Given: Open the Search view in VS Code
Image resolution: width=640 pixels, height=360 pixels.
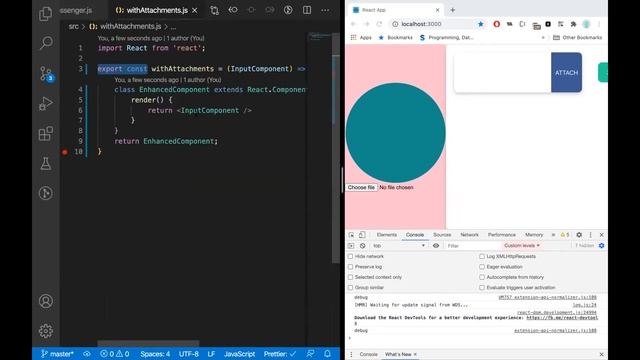Looking at the screenshot, I should point(46,42).
